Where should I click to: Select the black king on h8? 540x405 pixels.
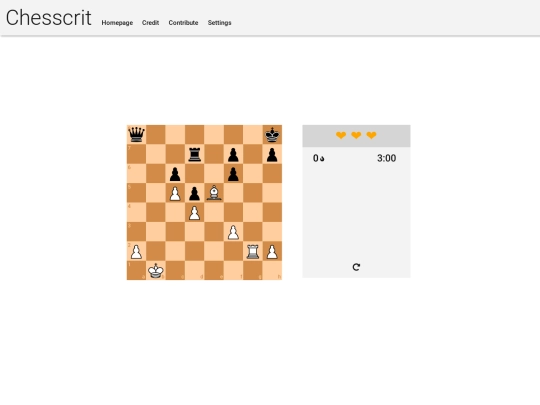pyautogui.click(x=272, y=135)
